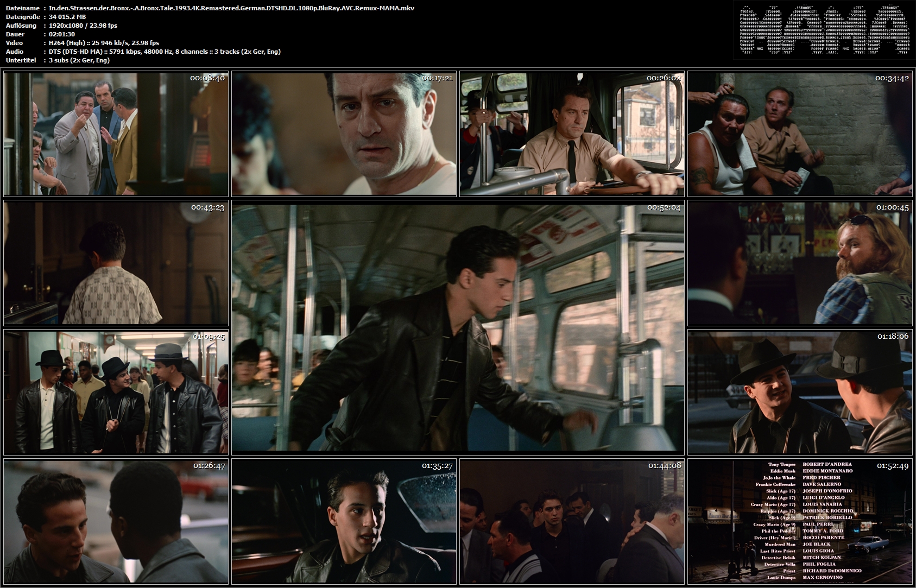Click the 01:35:27 timestamp
This screenshot has width=916, height=588.
(x=437, y=466)
